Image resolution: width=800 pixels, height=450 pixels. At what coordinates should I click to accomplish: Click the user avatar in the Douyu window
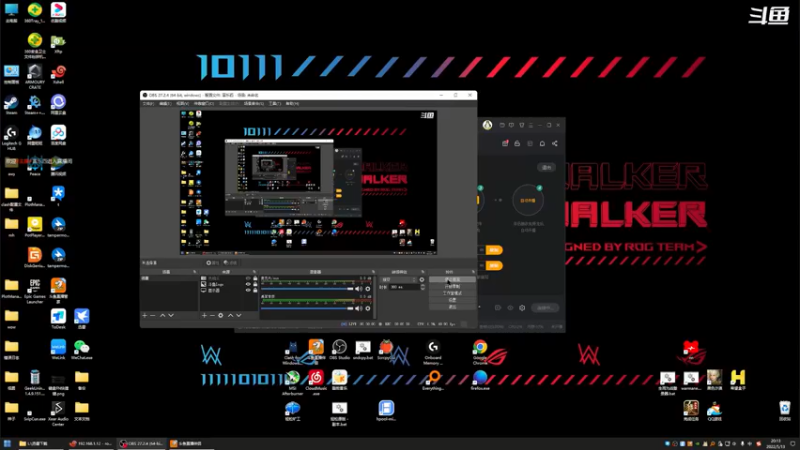click(x=487, y=125)
